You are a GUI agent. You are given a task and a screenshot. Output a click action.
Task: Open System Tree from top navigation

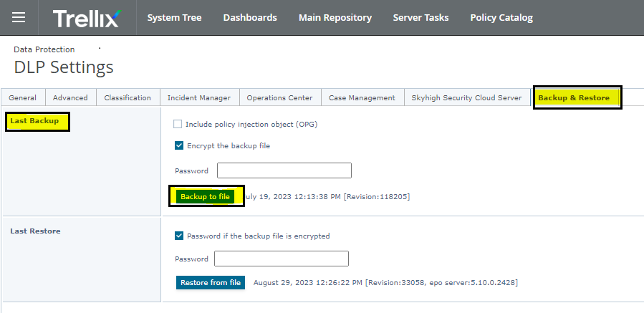175,18
